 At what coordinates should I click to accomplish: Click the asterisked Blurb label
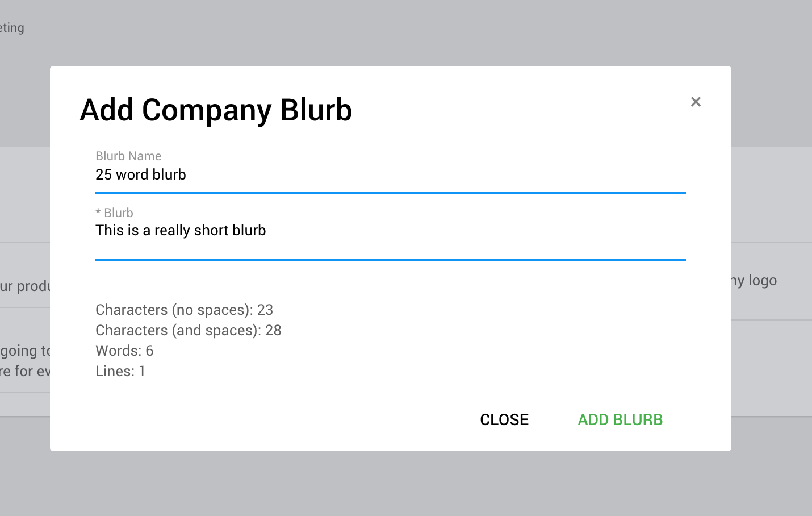[x=114, y=213]
